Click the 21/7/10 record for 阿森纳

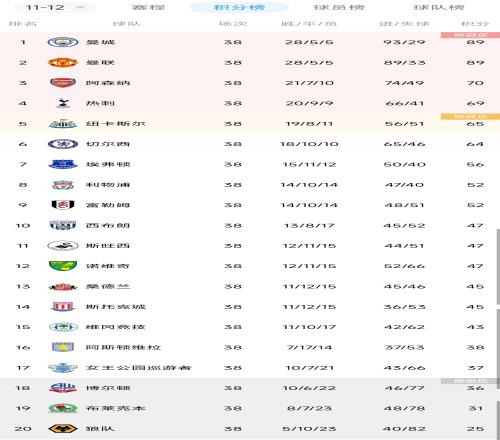point(309,83)
